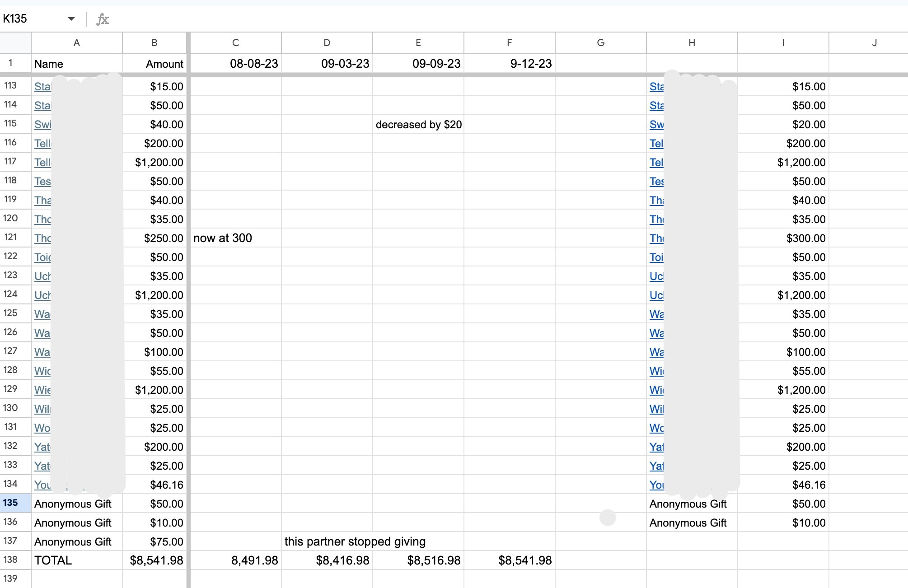Click the 'now at 300' note cell

223,238
